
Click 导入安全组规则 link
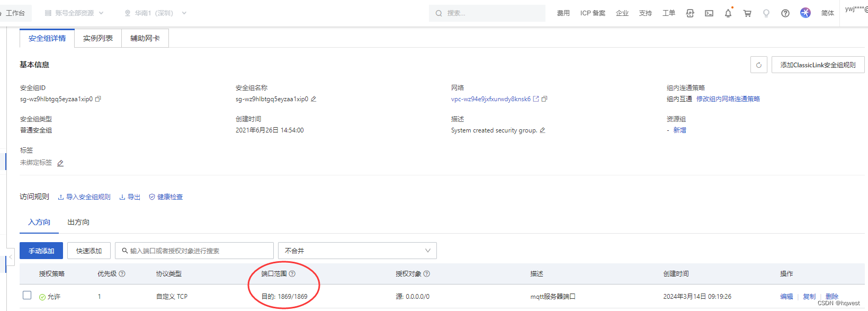(x=84, y=197)
